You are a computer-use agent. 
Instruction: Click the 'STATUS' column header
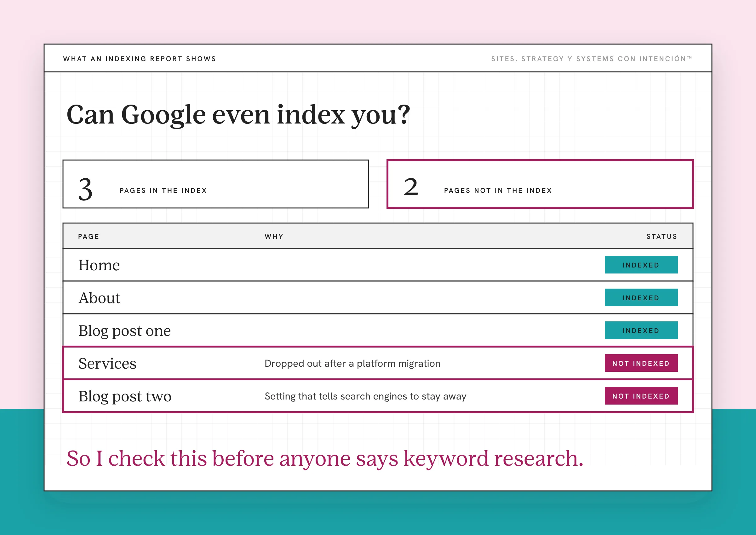661,237
